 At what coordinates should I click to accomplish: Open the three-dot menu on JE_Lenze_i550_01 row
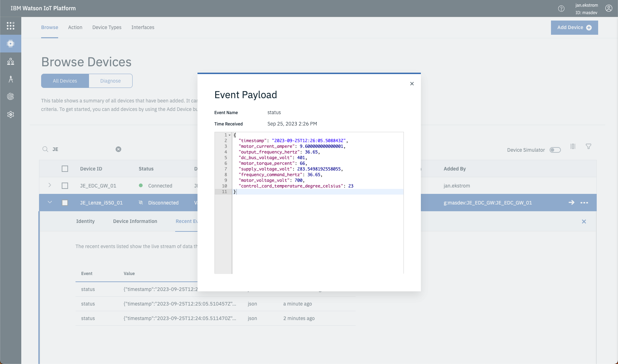[584, 203]
